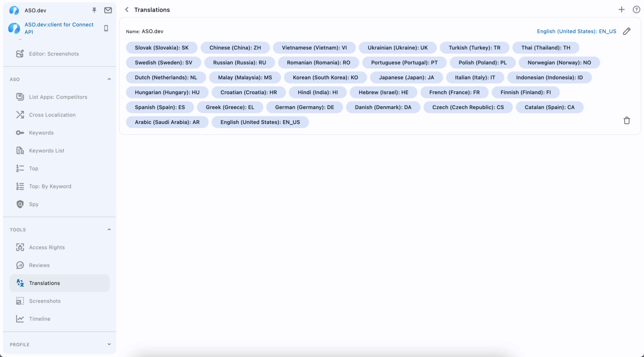Pick Malay (Malaysia): MS chip
The height and width of the screenshot is (357, 644).
(245, 77)
